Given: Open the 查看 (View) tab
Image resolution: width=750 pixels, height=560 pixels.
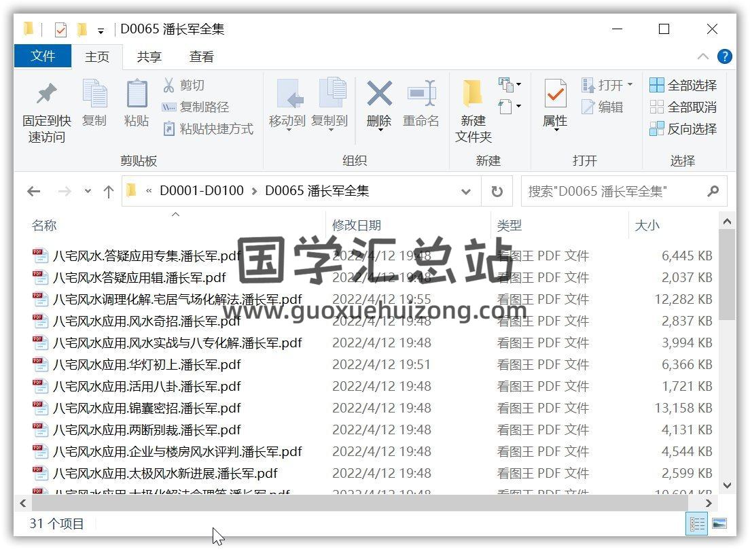Looking at the screenshot, I should (x=201, y=57).
